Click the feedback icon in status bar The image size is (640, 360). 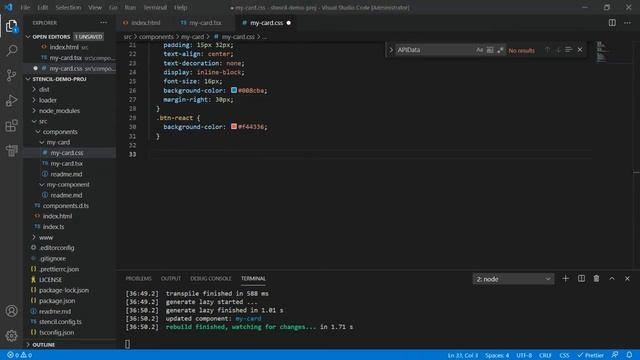click(615, 355)
